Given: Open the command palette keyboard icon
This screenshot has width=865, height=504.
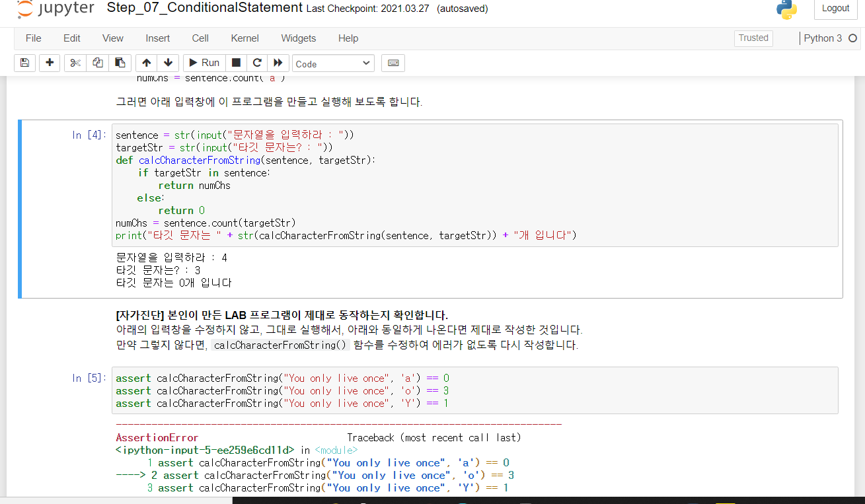Looking at the screenshot, I should click(x=393, y=63).
